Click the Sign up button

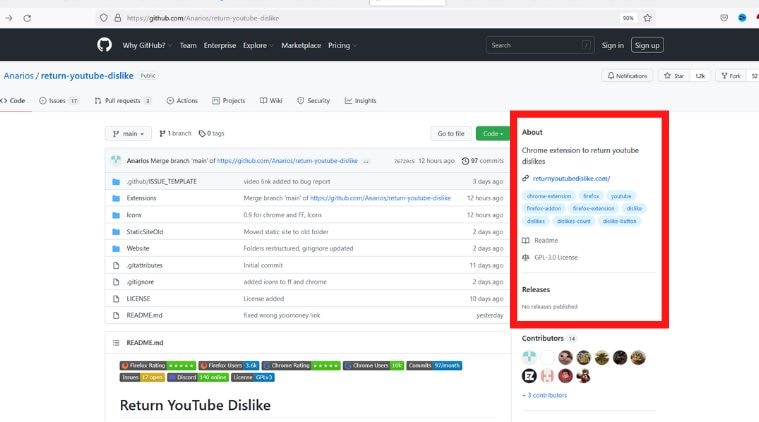point(647,45)
